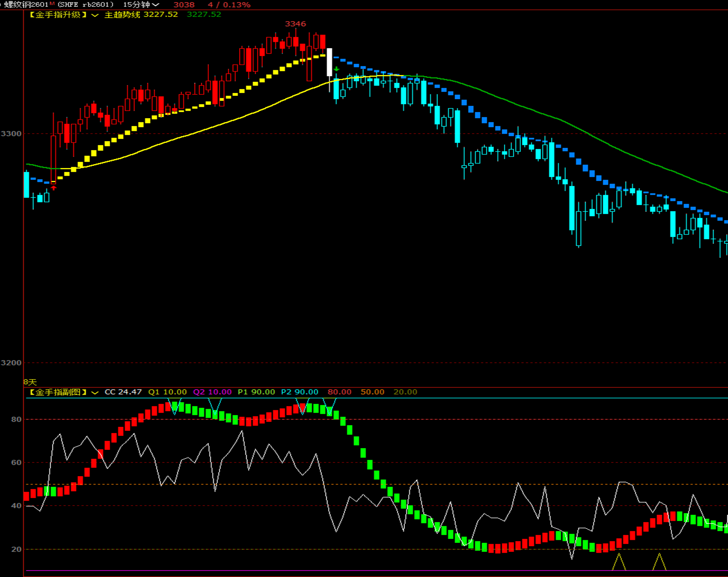
Task: Expand the 金手指副图 sub-chart indicator dropdown
Action: click(95, 393)
